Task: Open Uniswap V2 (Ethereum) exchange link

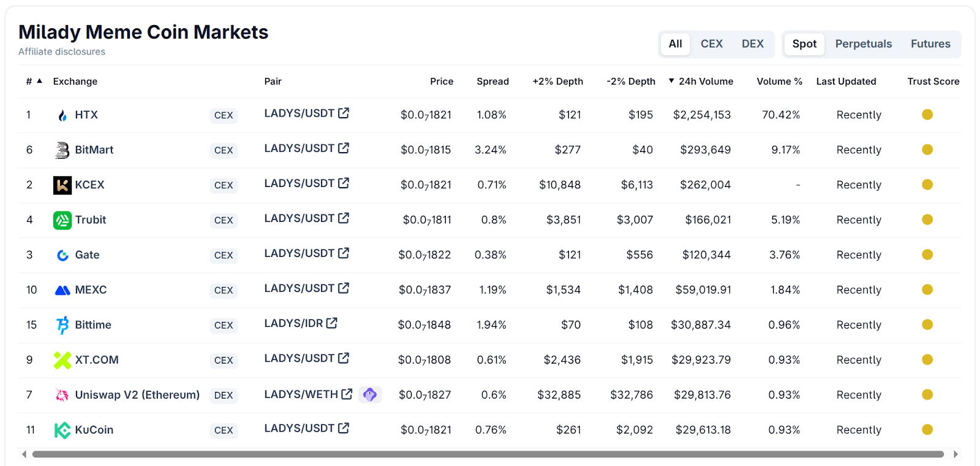Action: pos(137,395)
